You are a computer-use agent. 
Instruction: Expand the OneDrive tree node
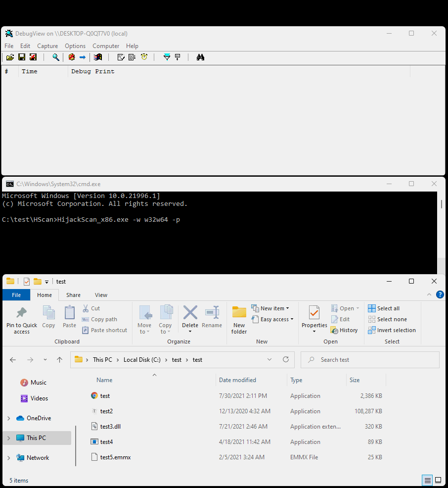tap(9, 418)
